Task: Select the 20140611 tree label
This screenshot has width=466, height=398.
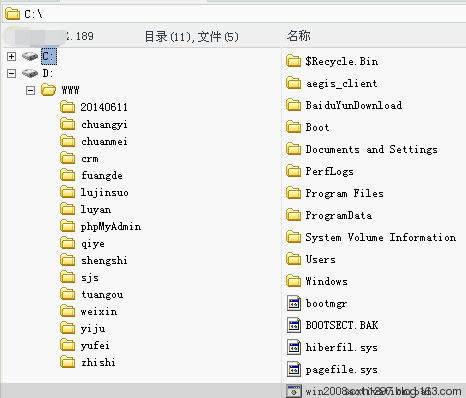Action: (x=104, y=107)
